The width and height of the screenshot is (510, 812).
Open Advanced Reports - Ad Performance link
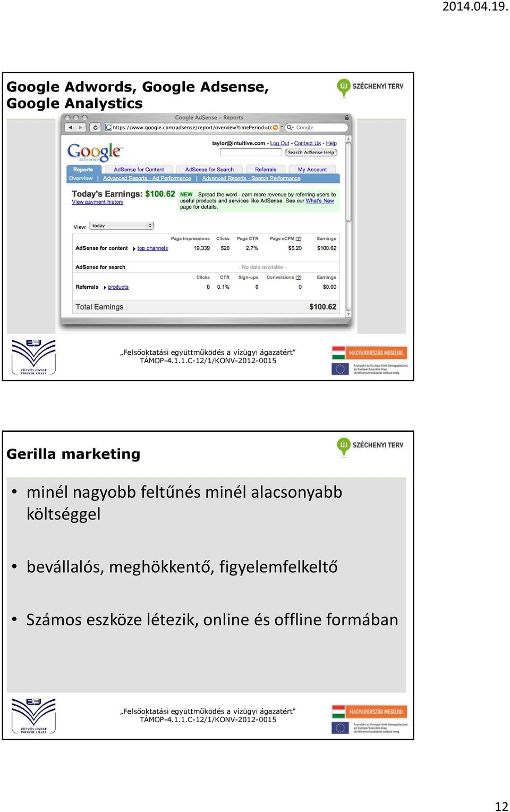point(147,179)
